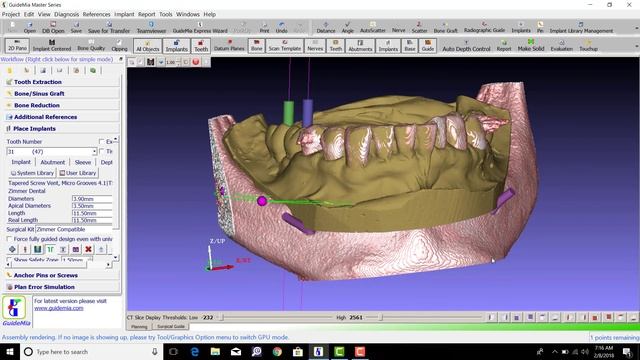Click the Length input field
The width and height of the screenshot is (640, 360).
click(x=92, y=213)
